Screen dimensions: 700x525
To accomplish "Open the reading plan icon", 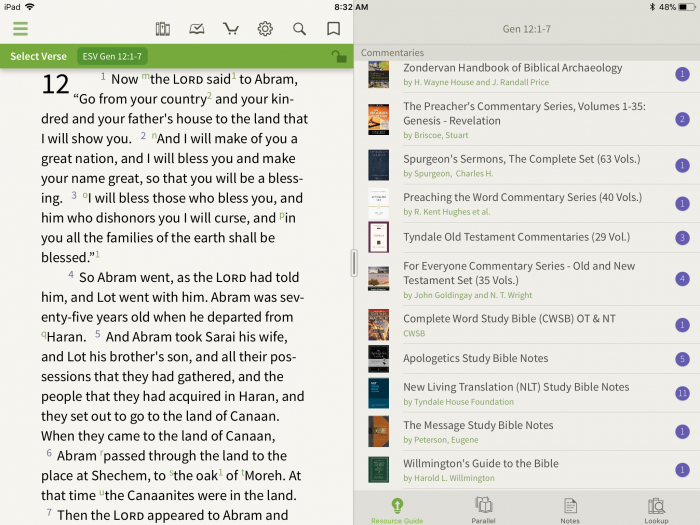I will click(x=196, y=29).
